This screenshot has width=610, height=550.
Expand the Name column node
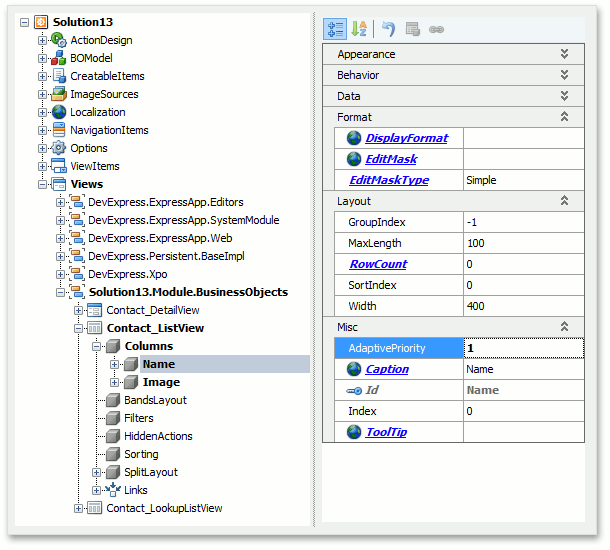pyautogui.click(x=114, y=364)
